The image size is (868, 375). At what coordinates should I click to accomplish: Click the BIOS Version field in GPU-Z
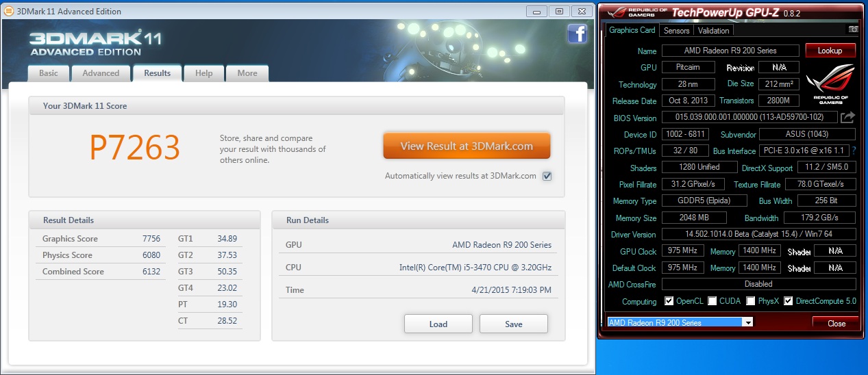point(749,117)
